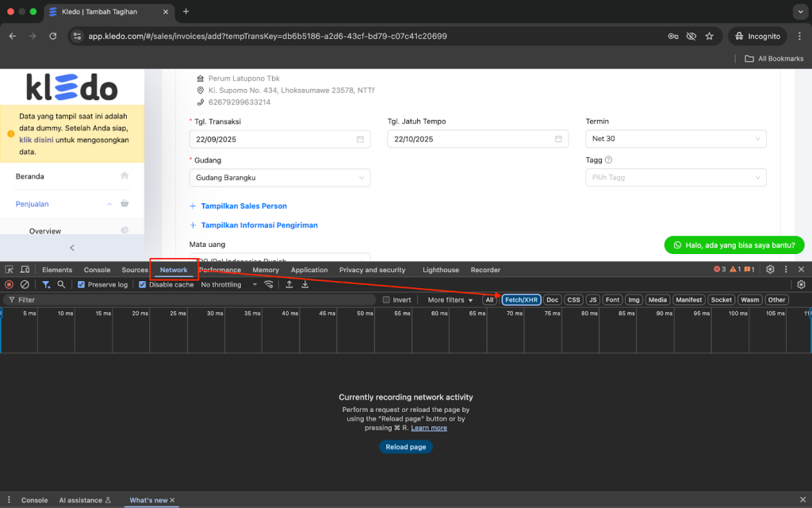Viewport: 812px width, 508px height.
Task: Click Tampilkan Sales Person link
Action: click(x=243, y=206)
